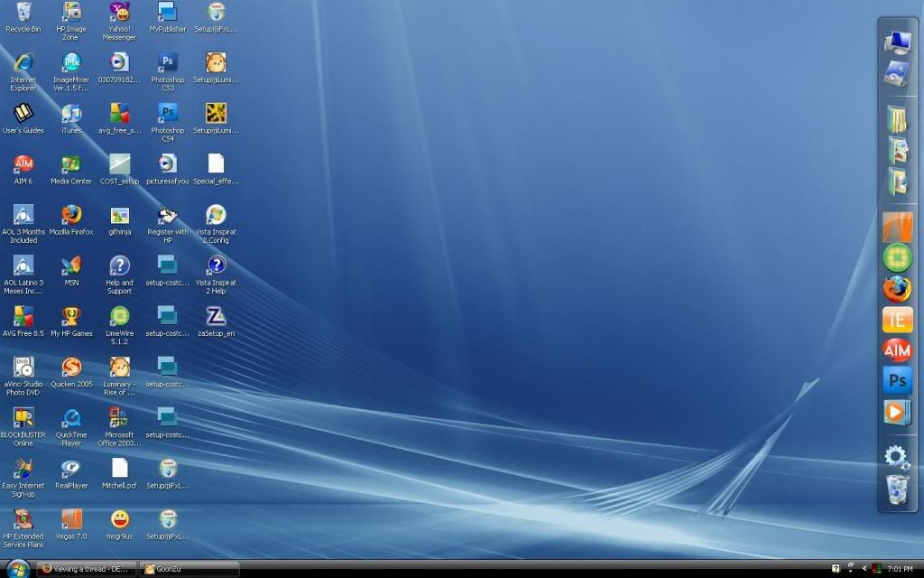Open the Recycle Bin desktop icon
This screenshot has height=578, width=924.
click(23, 17)
